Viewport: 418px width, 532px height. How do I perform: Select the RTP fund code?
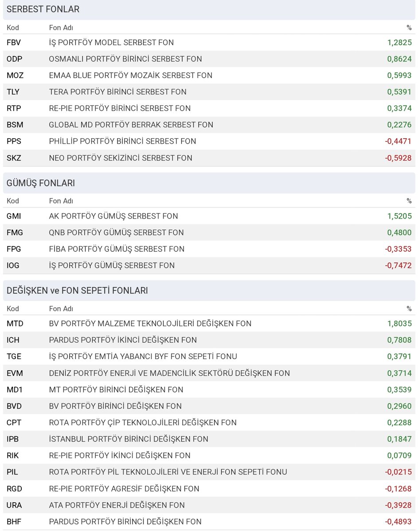pyautogui.click(x=14, y=108)
